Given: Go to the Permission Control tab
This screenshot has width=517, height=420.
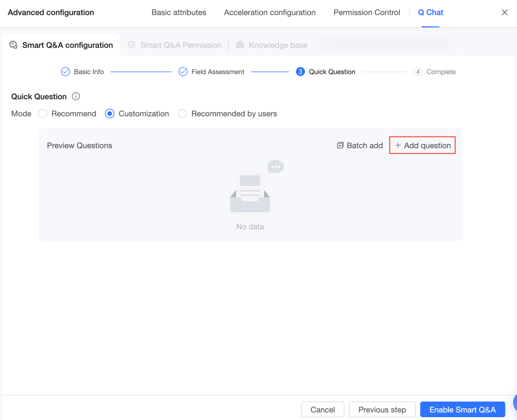Looking at the screenshot, I should [366, 12].
